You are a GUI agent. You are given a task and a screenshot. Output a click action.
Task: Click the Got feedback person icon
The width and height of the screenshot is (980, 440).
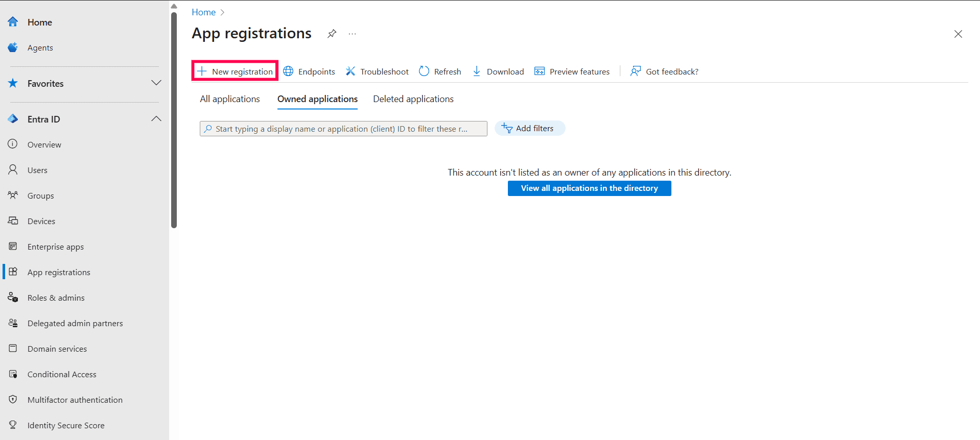(636, 71)
